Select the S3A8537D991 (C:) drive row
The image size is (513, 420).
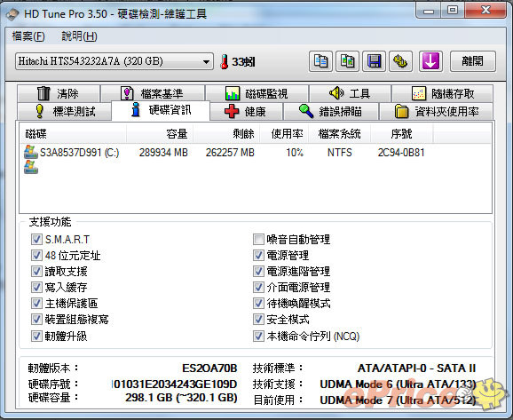pyautogui.click(x=256, y=153)
